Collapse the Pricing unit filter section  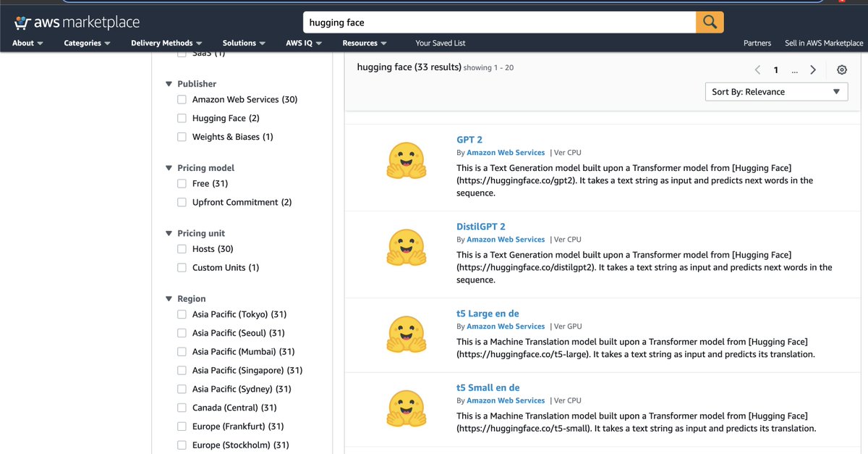click(169, 233)
